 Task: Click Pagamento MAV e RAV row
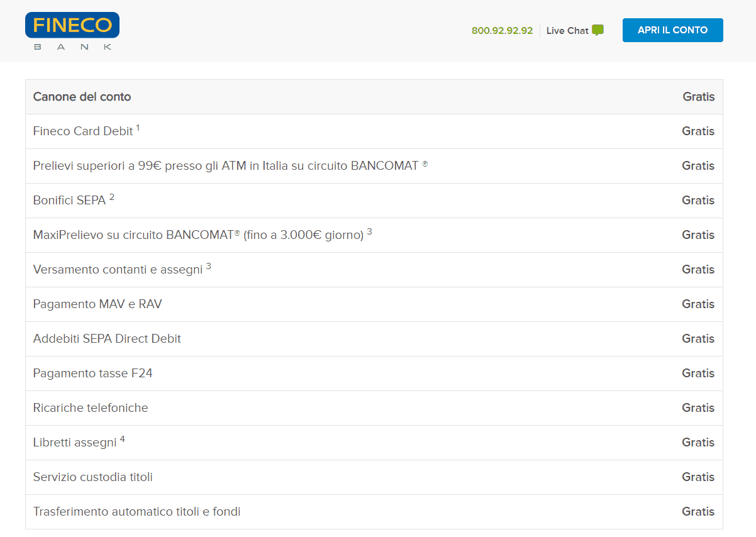374,304
